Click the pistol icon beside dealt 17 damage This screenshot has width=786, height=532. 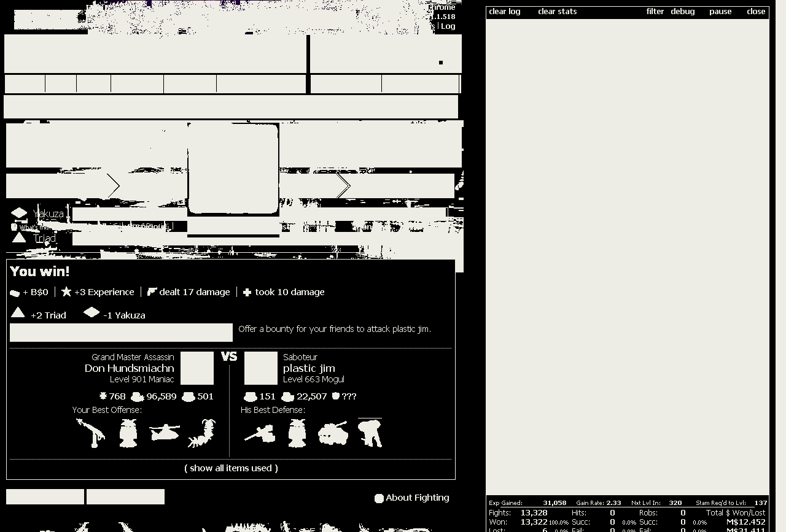click(152, 291)
